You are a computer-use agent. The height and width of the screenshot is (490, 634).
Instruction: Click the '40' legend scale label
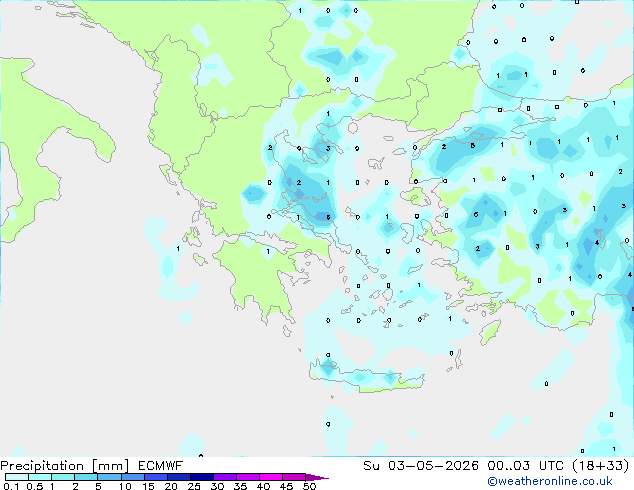(x=263, y=486)
